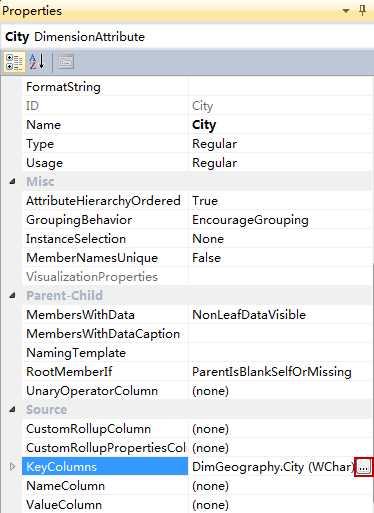Viewport: 374px width, 513px height.
Task: Switch to Categorized view icon
Action: pos(14,62)
